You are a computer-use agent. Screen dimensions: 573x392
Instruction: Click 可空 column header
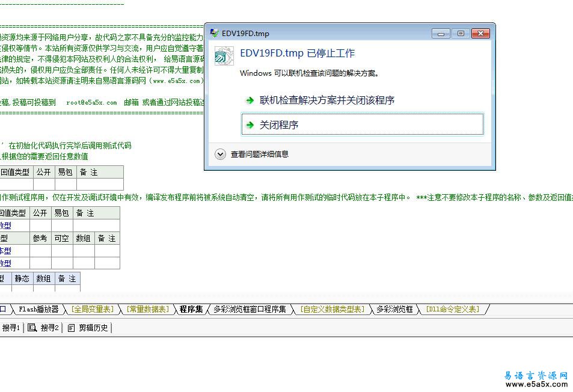pos(62,238)
